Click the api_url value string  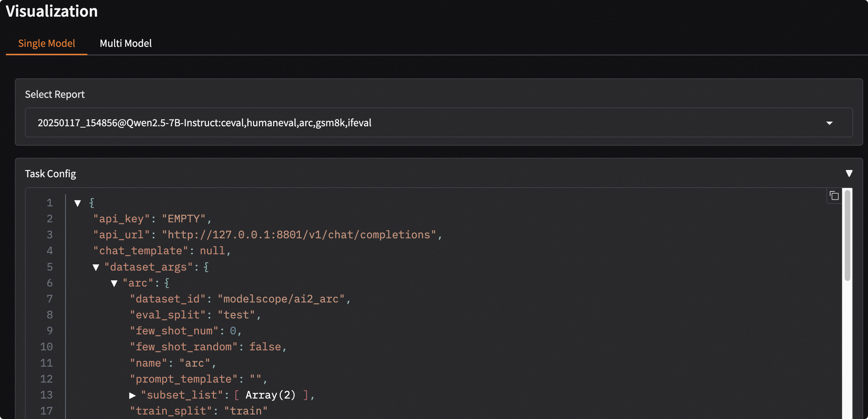coord(298,235)
